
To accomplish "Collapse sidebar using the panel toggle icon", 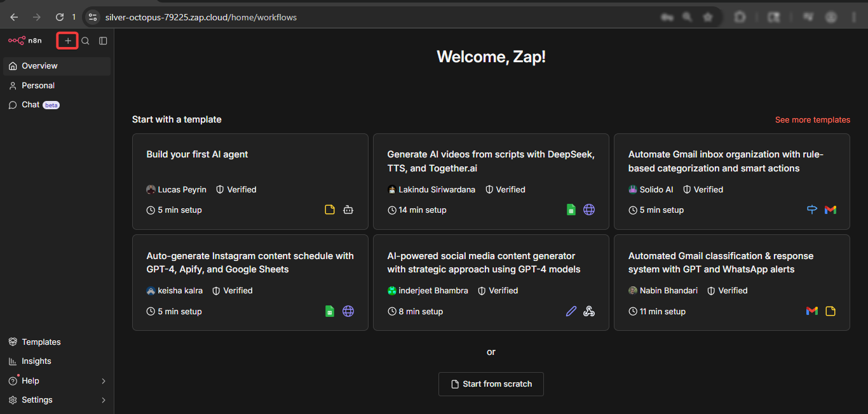I will 103,41.
